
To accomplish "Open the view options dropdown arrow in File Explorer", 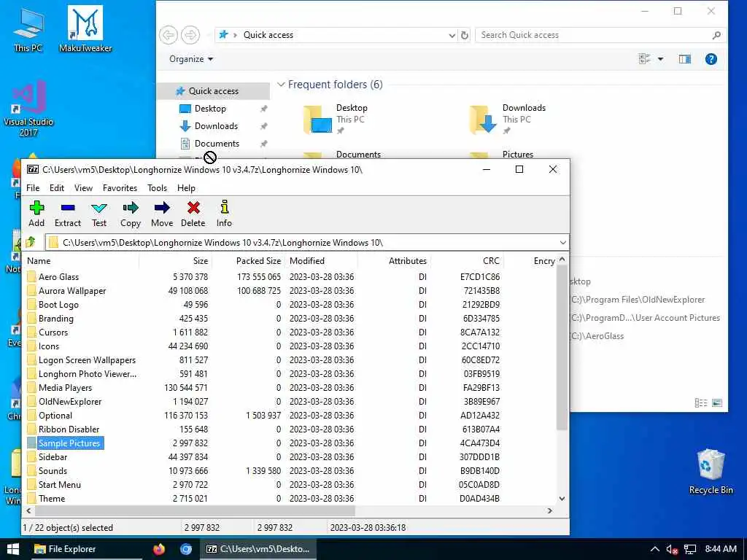I will point(660,59).
